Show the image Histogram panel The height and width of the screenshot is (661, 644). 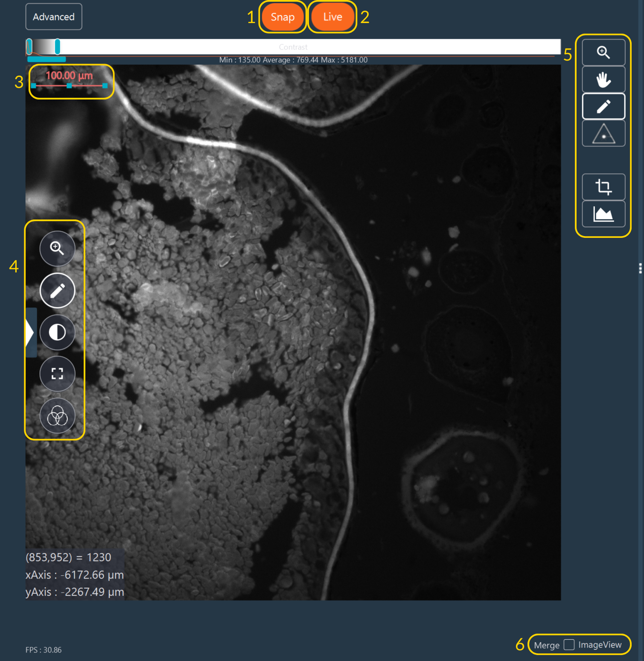[x=603, y=214]
